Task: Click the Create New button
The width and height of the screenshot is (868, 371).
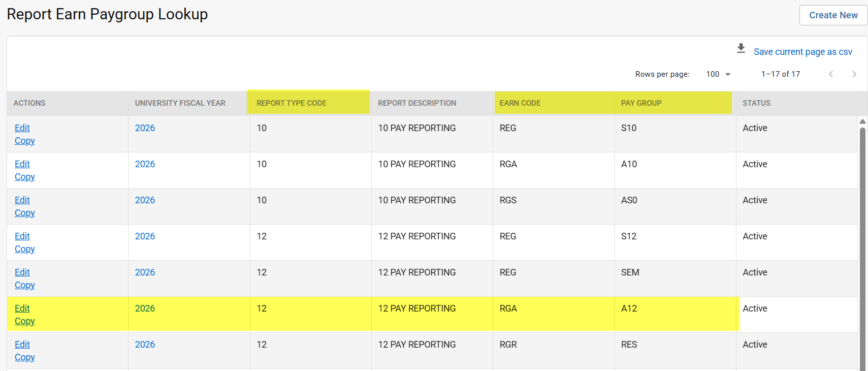Action: [833, 15]
